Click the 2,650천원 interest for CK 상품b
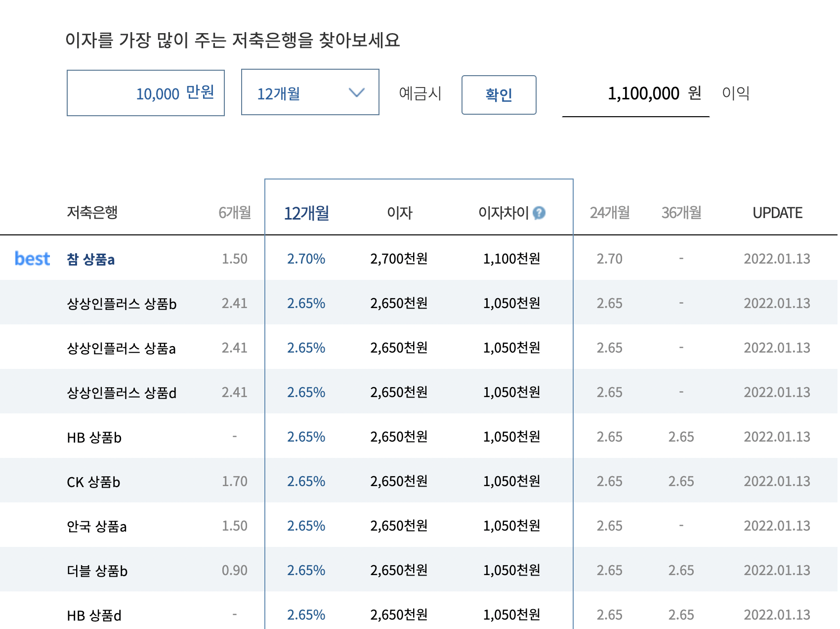 (399, 481)
